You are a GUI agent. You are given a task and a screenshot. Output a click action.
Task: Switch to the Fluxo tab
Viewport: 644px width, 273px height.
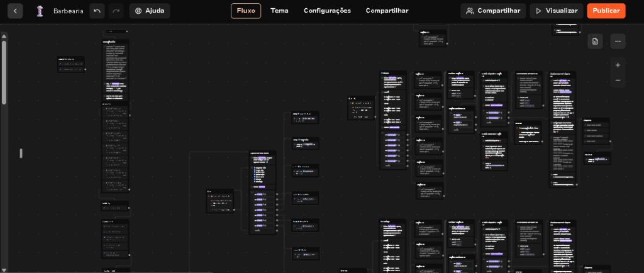[x=245, y=11]
